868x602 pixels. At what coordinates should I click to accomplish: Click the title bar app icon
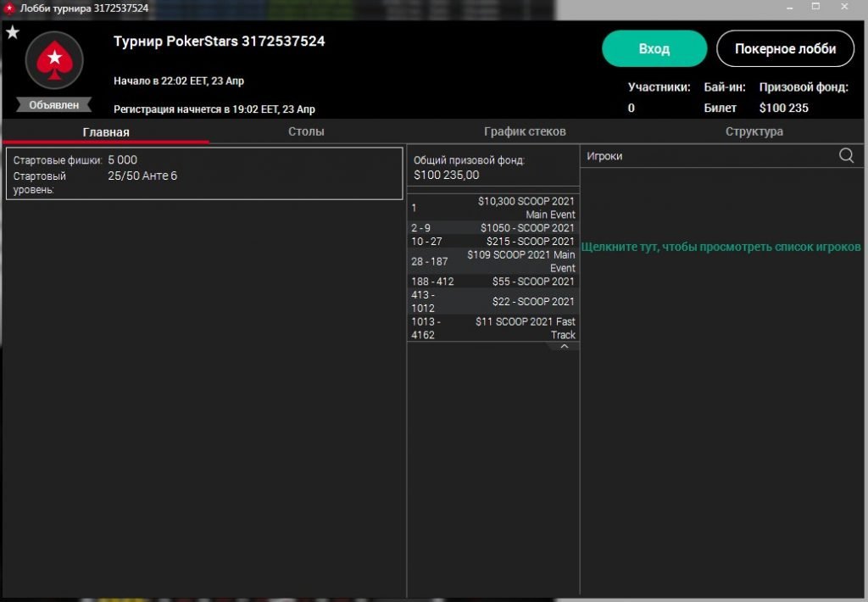[10, 8]
